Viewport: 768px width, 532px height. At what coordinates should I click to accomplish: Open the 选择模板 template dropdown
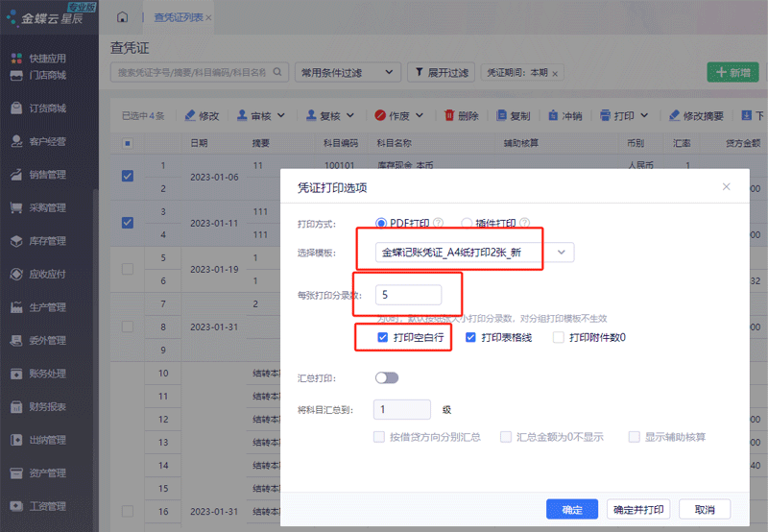click(x=474, y=253)
